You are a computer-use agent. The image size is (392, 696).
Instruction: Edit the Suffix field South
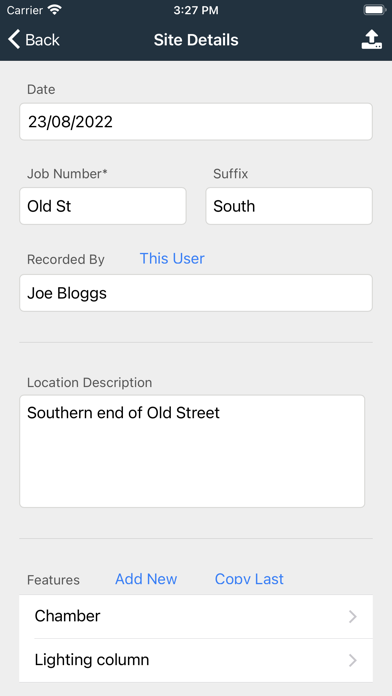click(289, 206)
